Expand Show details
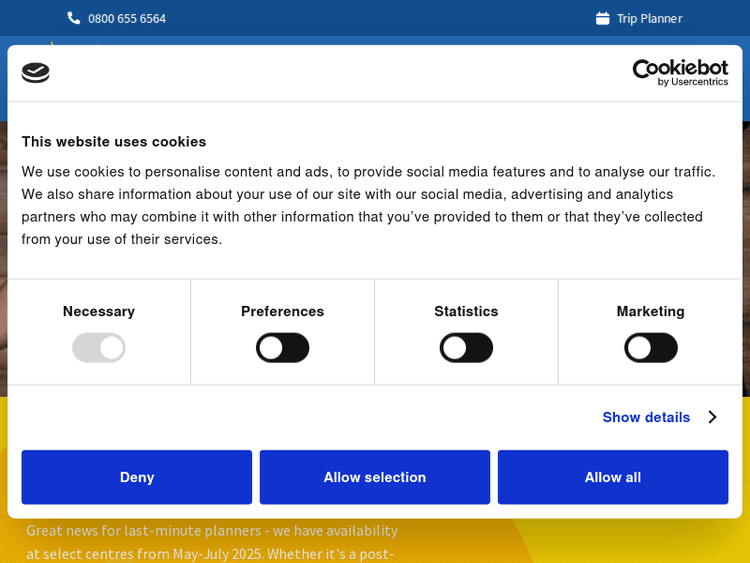The height and width of the screenshot is (563, 750). tap(646, 417)
